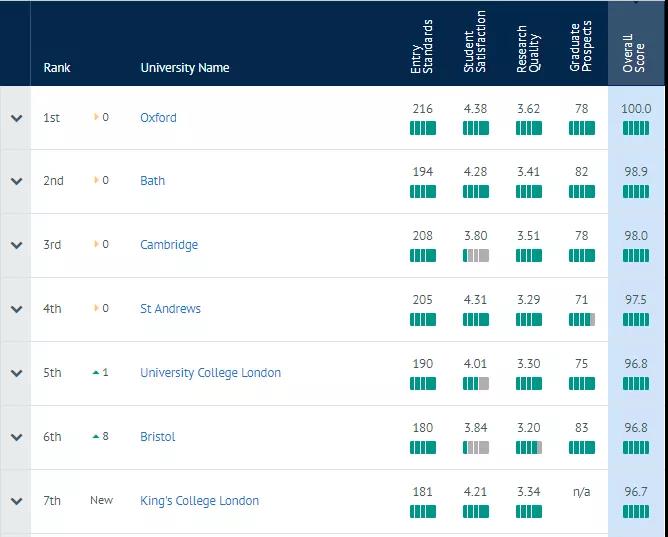This screenshot has width=668, height=537.
Task: Sort by the Entry Standards column header
Action: click(x=422, y=46)
